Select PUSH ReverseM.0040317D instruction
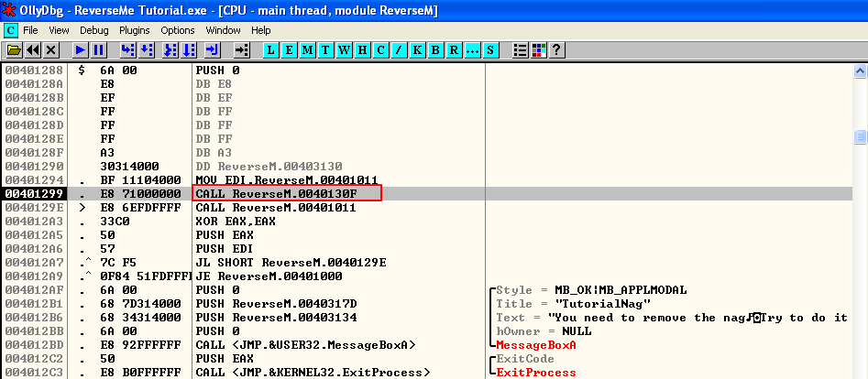868x379 pixels. coord(276,304)
